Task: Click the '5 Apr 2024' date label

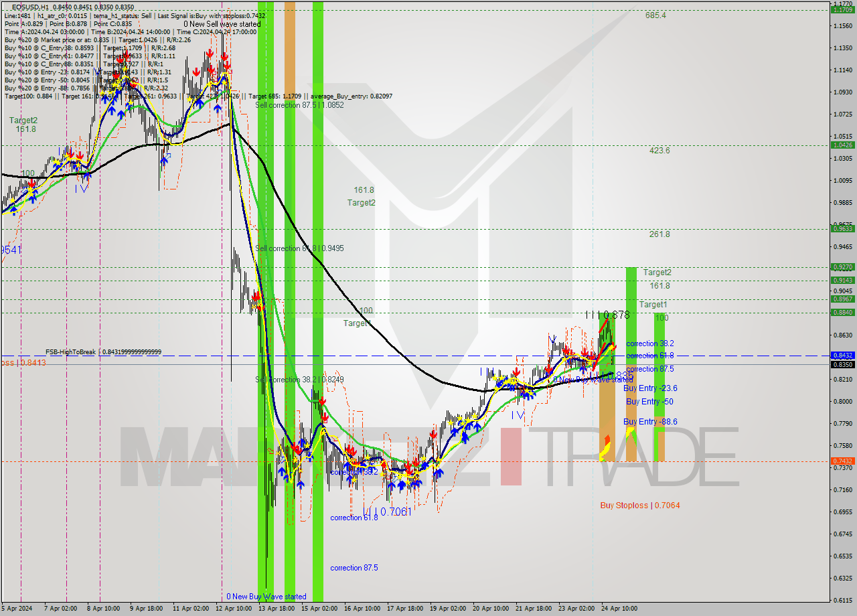Action: click(15, 609)
